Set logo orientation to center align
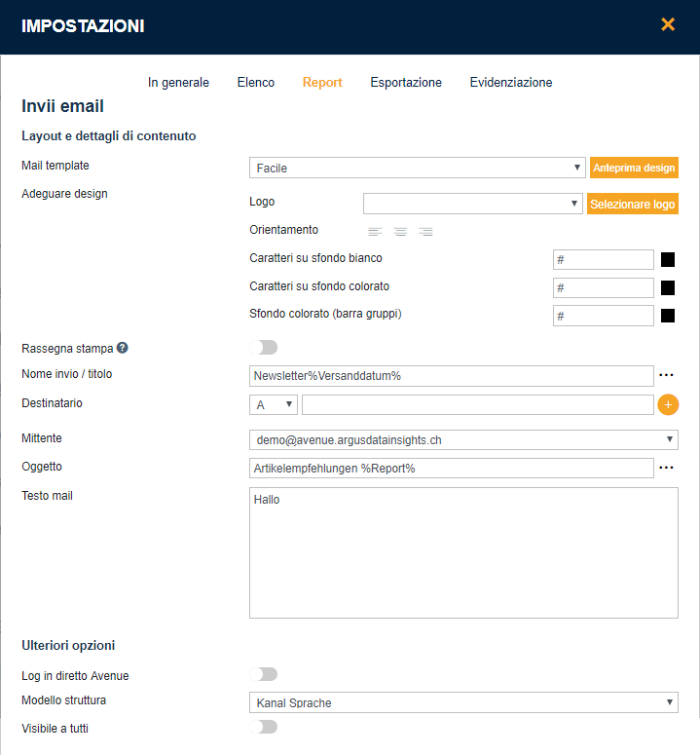700x755 pixels. 400,232
